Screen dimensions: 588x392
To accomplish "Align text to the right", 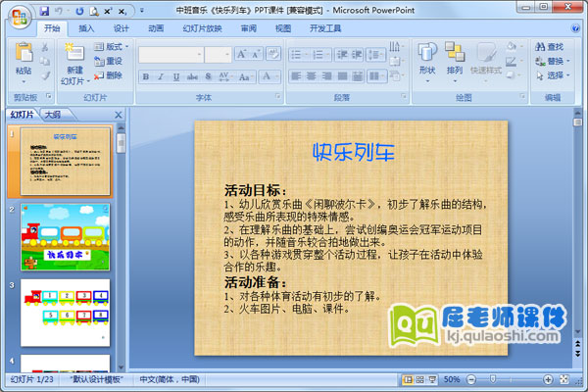I will (x=326, y=76).
